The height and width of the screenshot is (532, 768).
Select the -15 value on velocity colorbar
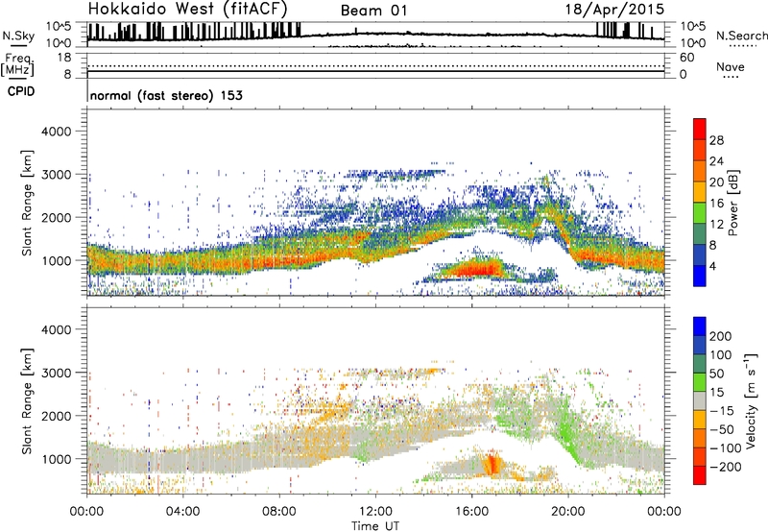pos(722,411)
